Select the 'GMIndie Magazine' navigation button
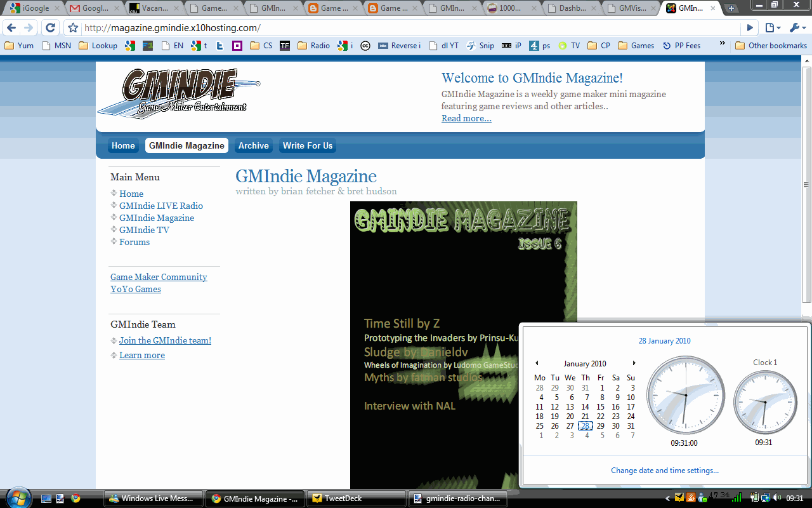Image resolution: width=812 pixels, height=508 pixels. (x=187, y=145)
